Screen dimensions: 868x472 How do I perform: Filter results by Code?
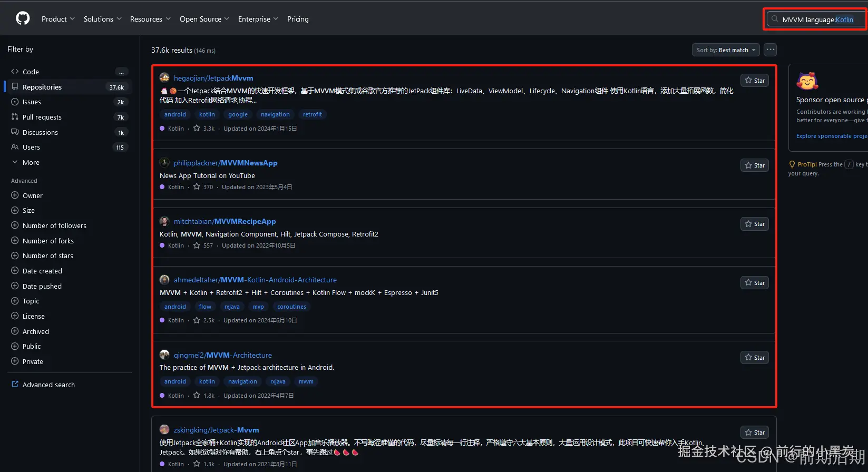[67, 72]
